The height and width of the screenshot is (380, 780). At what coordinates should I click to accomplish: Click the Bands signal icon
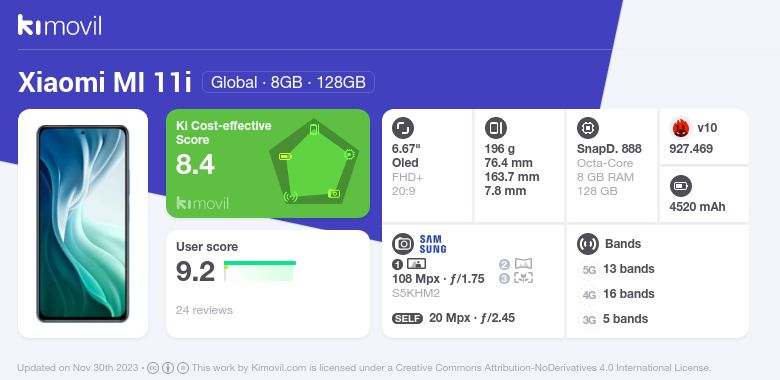[588, 244]
